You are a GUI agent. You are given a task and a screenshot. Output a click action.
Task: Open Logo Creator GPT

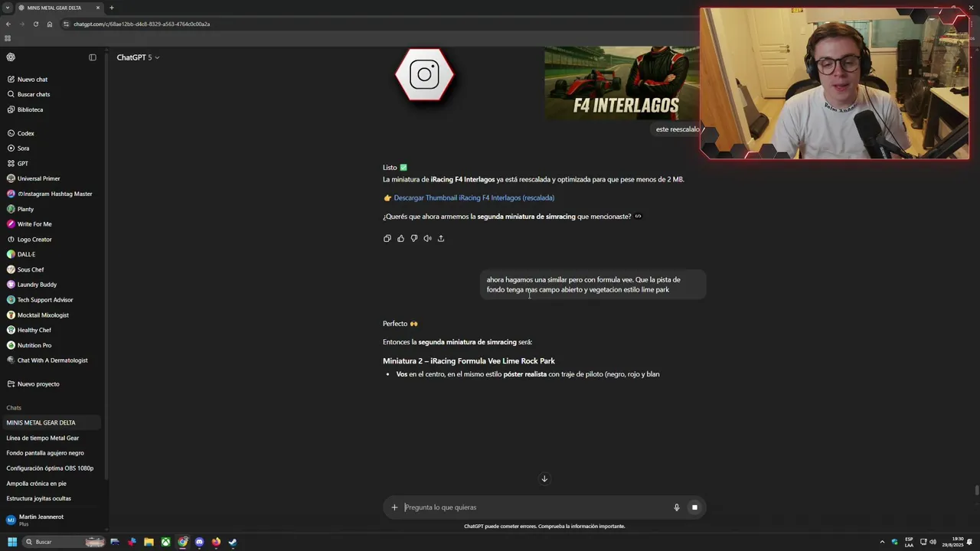(x=34, y=240)
